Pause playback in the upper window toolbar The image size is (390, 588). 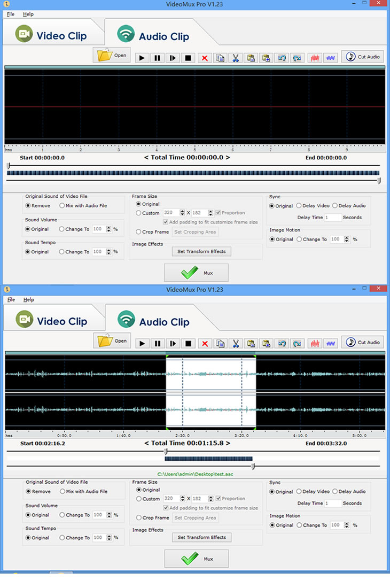[157, 58]
